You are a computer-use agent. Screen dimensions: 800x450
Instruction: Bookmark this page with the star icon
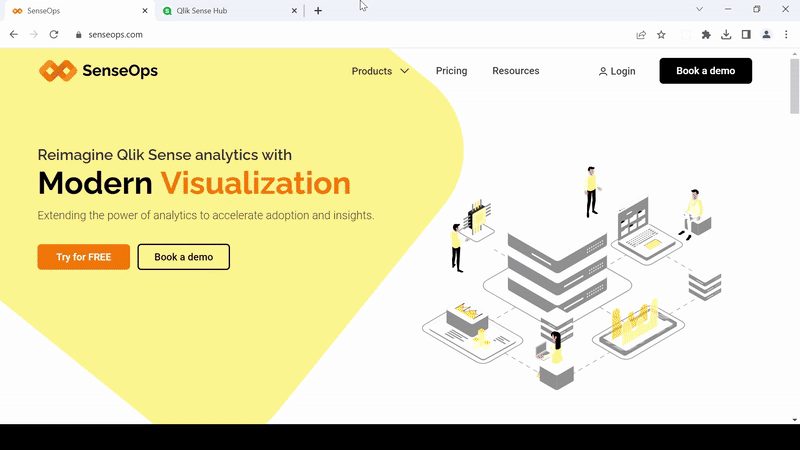pyautogui.click(x=661, y=35)
